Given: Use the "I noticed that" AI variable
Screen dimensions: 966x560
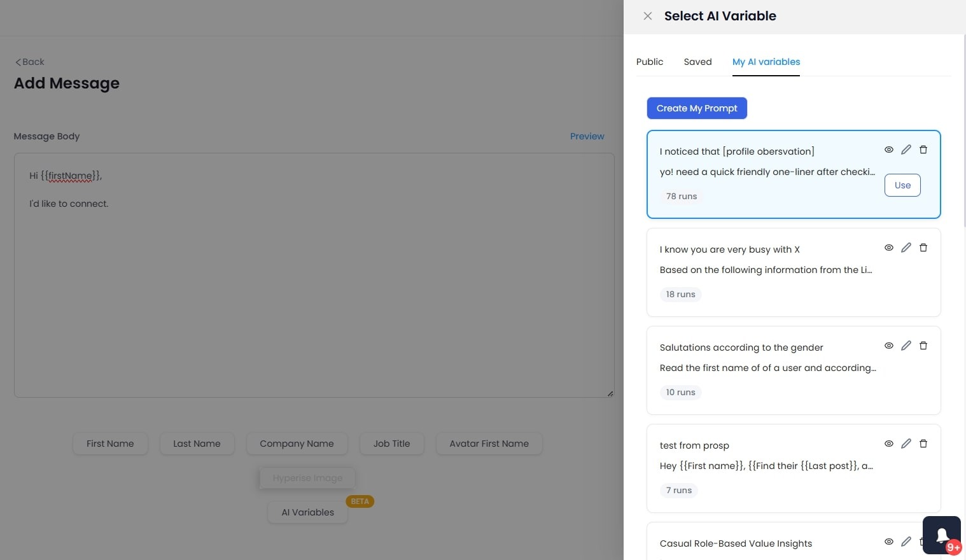Looking at the screenshot, I should tap(902, 185).
